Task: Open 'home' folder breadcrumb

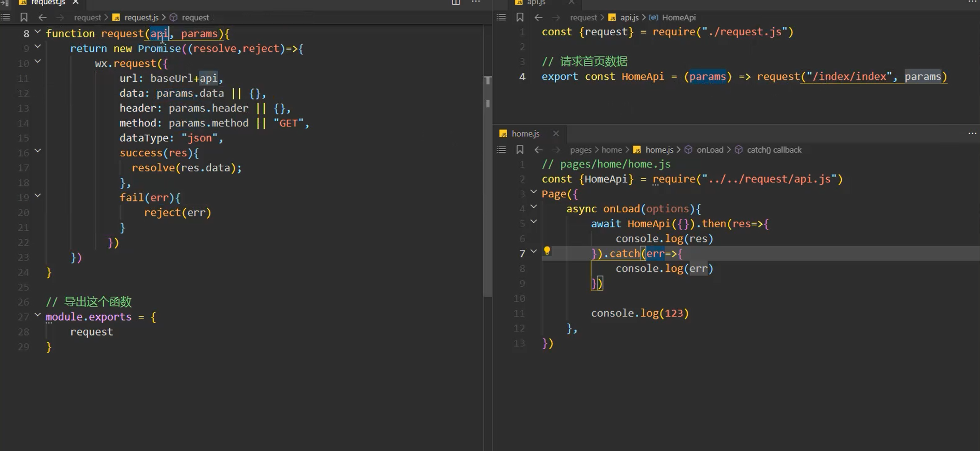Action: tap(612, 150)
